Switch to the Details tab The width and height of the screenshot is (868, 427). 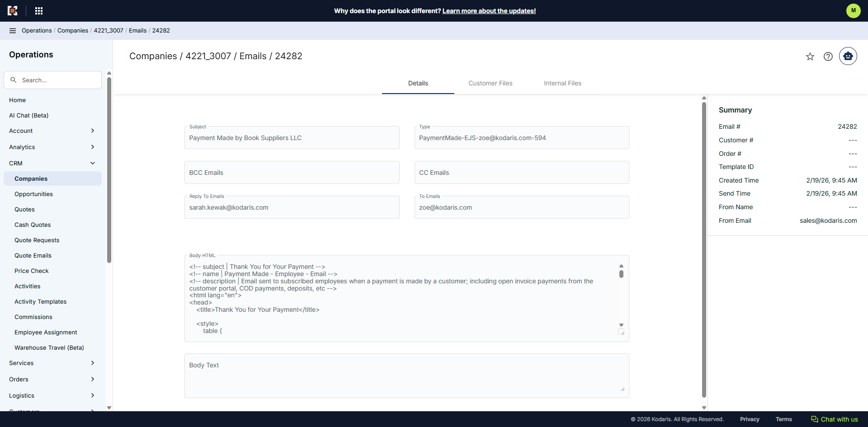pyautogui.click(x=418, y=83)
